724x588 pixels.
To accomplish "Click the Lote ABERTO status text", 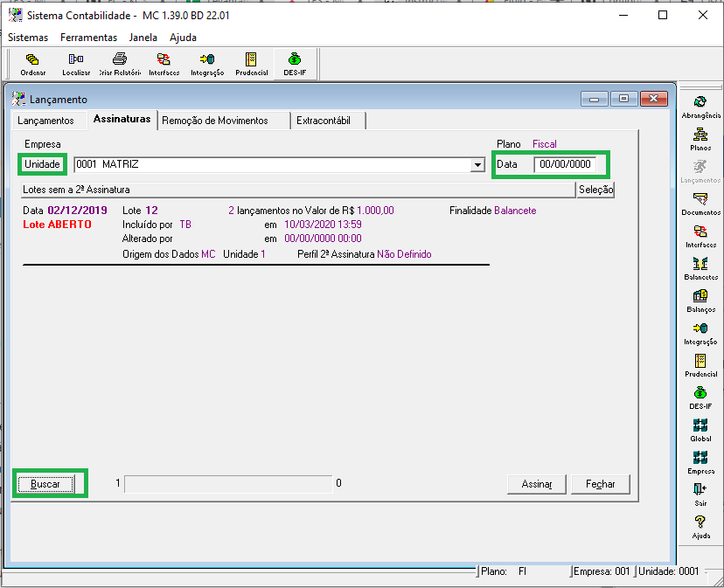I will (x=57, y=225).
